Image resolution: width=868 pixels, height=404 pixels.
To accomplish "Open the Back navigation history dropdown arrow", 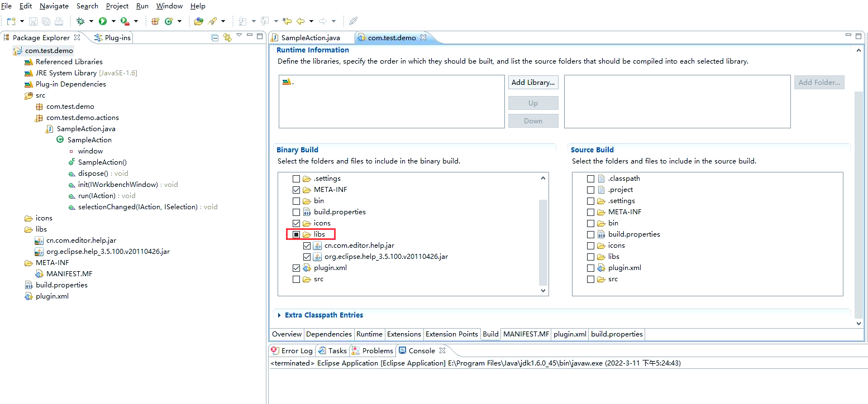I will click(311, 21).
